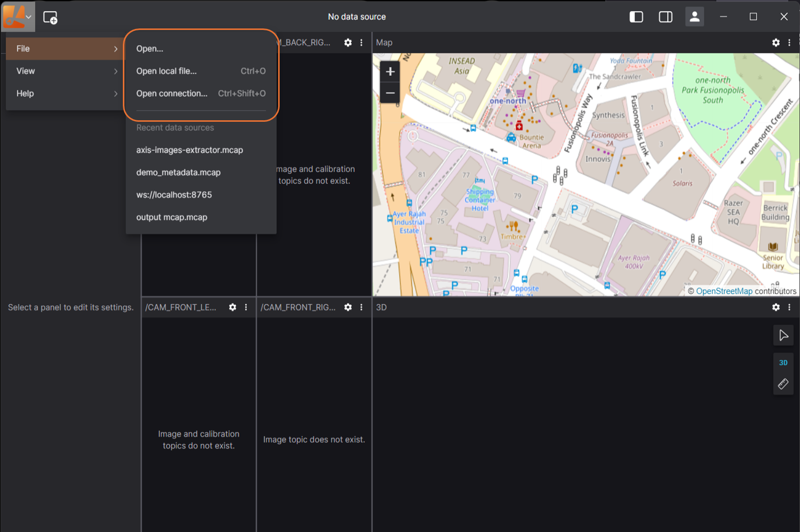Screen dimensions: 800x532
Task: Click the No data source title
Action: point(357,16)
